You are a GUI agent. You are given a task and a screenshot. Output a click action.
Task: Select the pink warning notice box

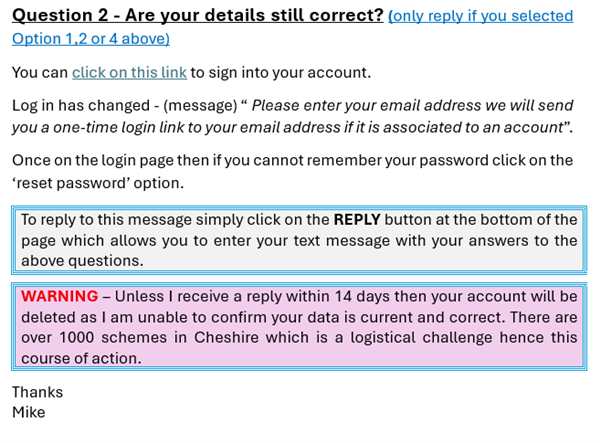tap(299, 347)
